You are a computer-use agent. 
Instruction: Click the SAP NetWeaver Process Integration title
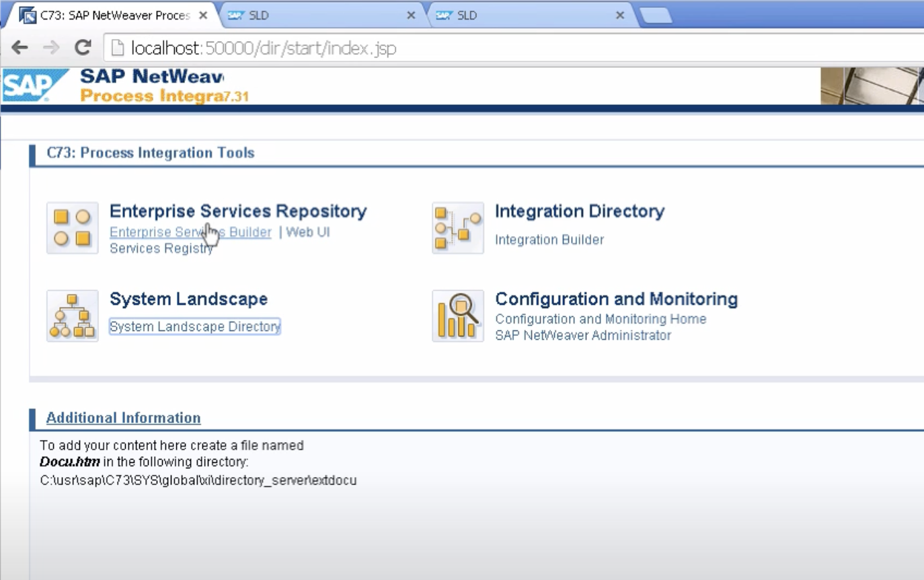pyautogui.click(x=164, y=85)
